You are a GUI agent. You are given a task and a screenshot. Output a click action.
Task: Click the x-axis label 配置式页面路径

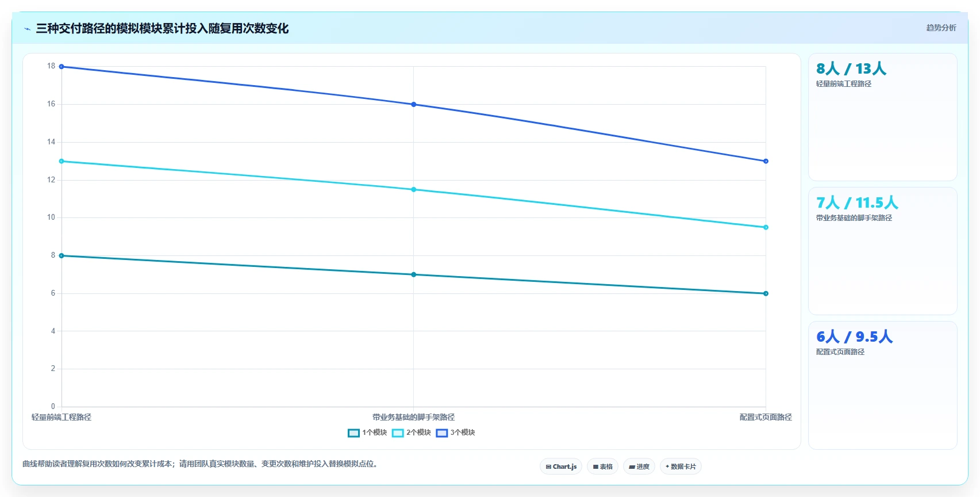click(766, 417)
